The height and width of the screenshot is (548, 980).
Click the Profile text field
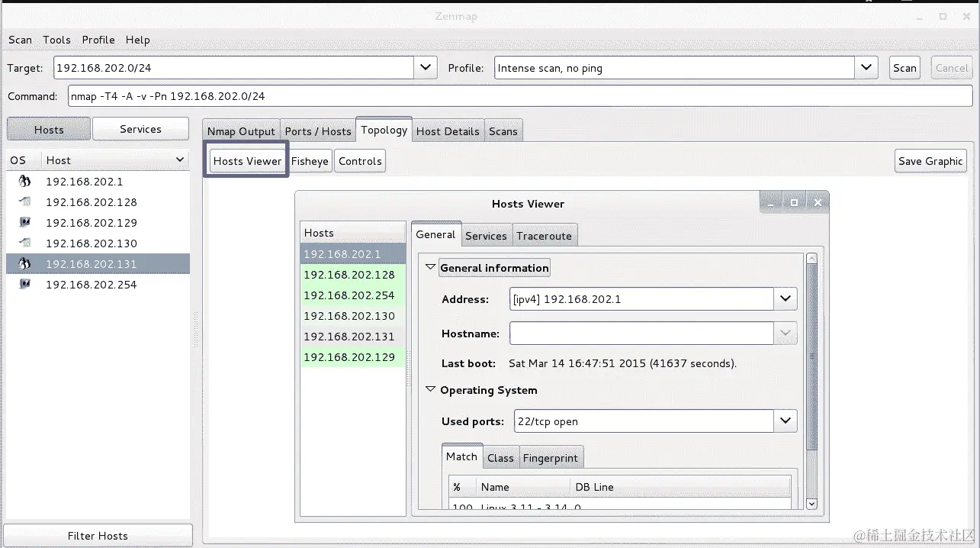pos(674,67)
